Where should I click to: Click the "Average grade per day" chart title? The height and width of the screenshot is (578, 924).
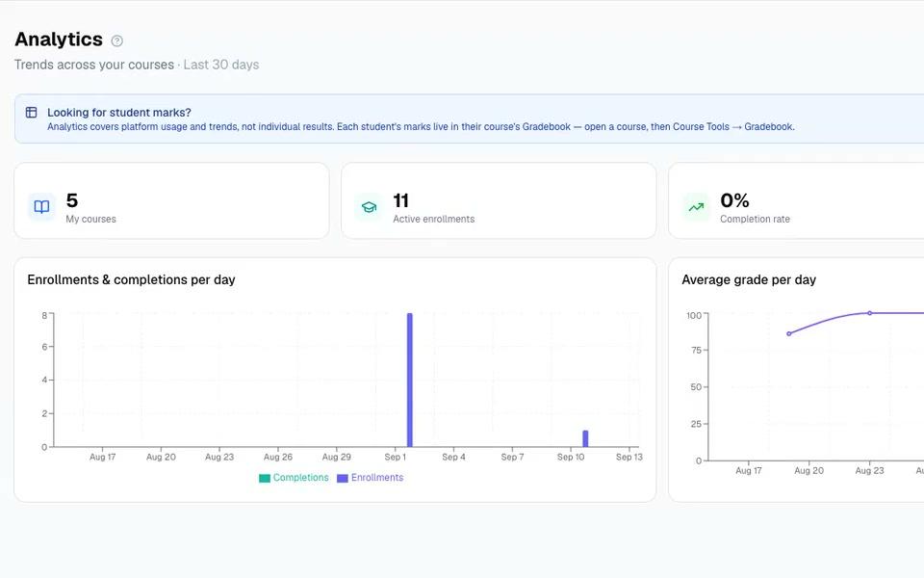pos(749,279)
